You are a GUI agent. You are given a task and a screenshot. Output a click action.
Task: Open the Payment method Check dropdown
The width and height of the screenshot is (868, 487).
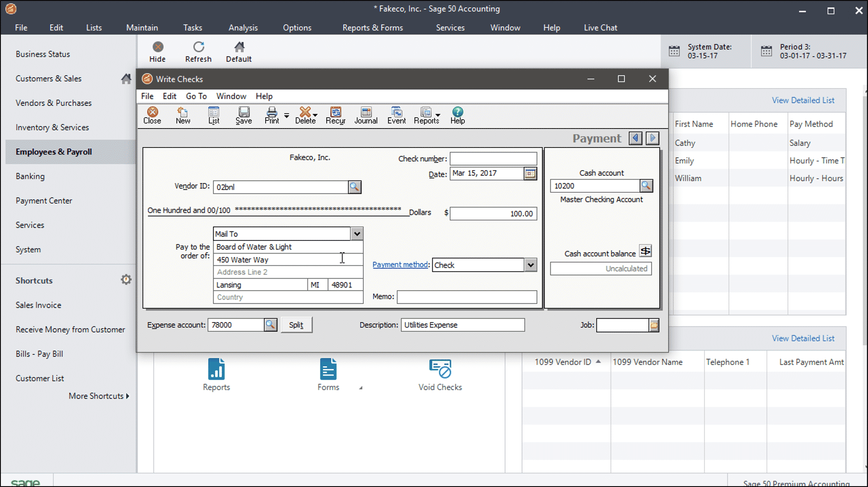pyautogui.click(x=530, y=265)
